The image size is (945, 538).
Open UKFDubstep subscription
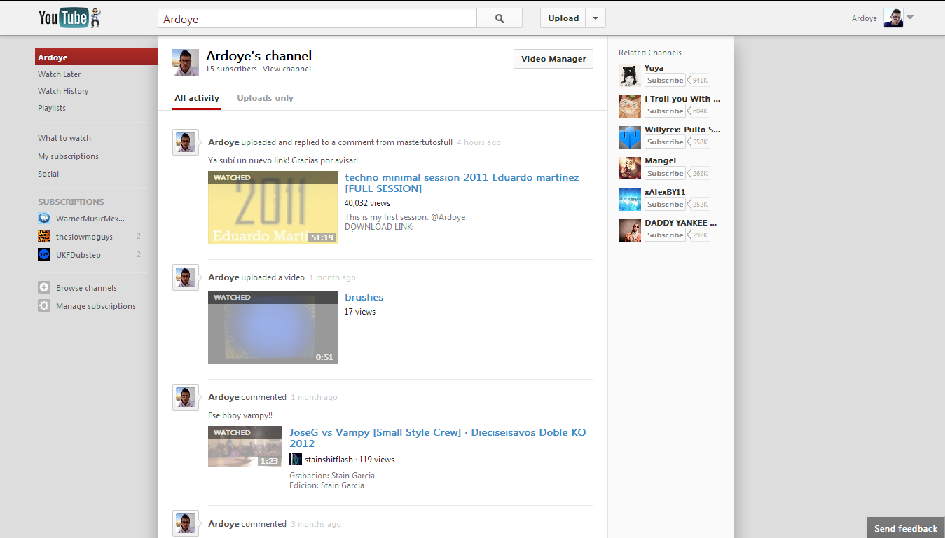point(78,255)
